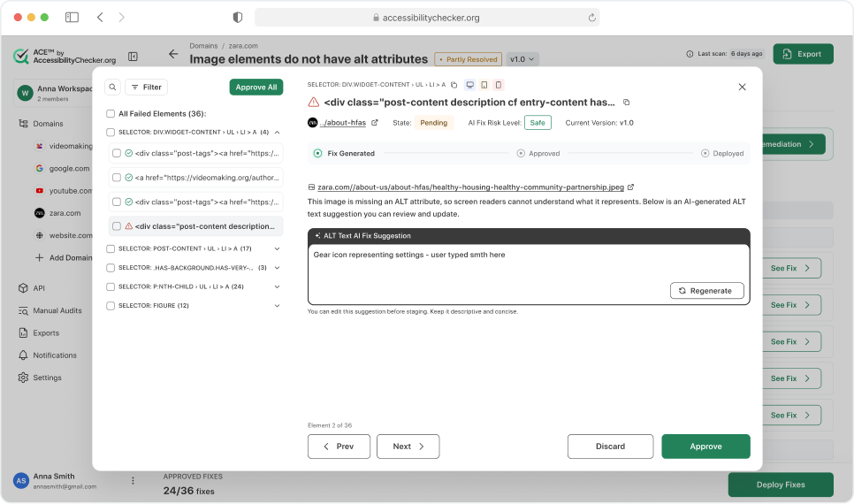Open image URL external link icon
The image size is (854, 504).
[x=630, y=187]
